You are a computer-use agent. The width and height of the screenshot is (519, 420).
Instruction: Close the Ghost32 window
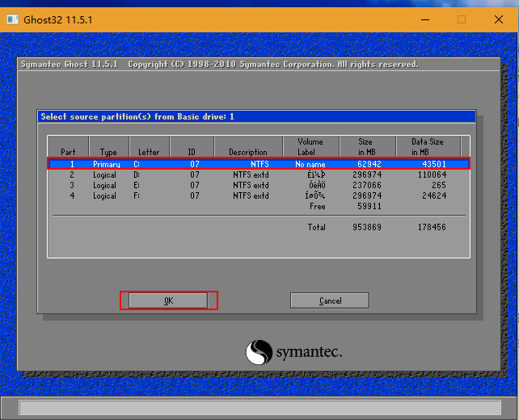(499, 19)
